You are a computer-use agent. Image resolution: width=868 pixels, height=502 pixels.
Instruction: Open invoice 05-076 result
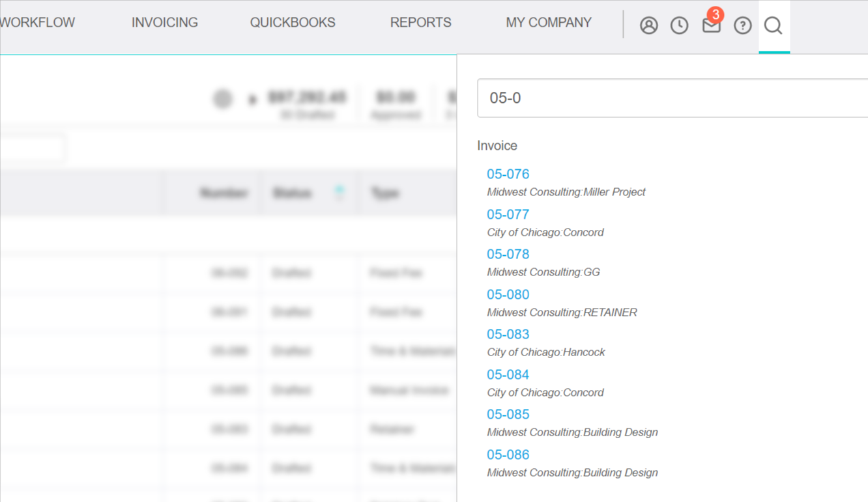tap(508, 174)
